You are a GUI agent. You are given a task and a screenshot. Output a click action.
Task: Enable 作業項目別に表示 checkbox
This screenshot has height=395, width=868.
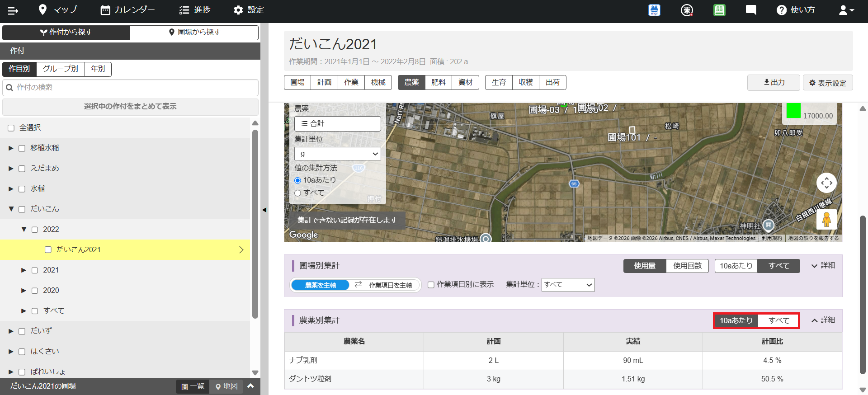[431, 285]
